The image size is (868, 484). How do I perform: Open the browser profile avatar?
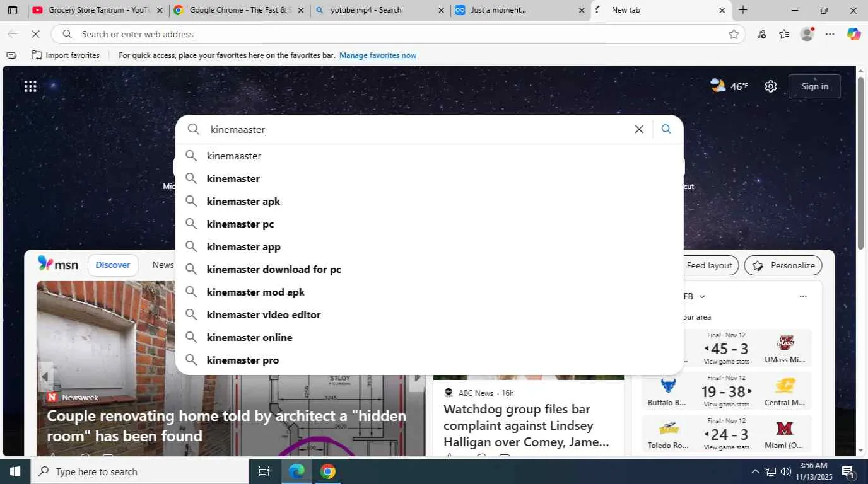click(807, 34)
